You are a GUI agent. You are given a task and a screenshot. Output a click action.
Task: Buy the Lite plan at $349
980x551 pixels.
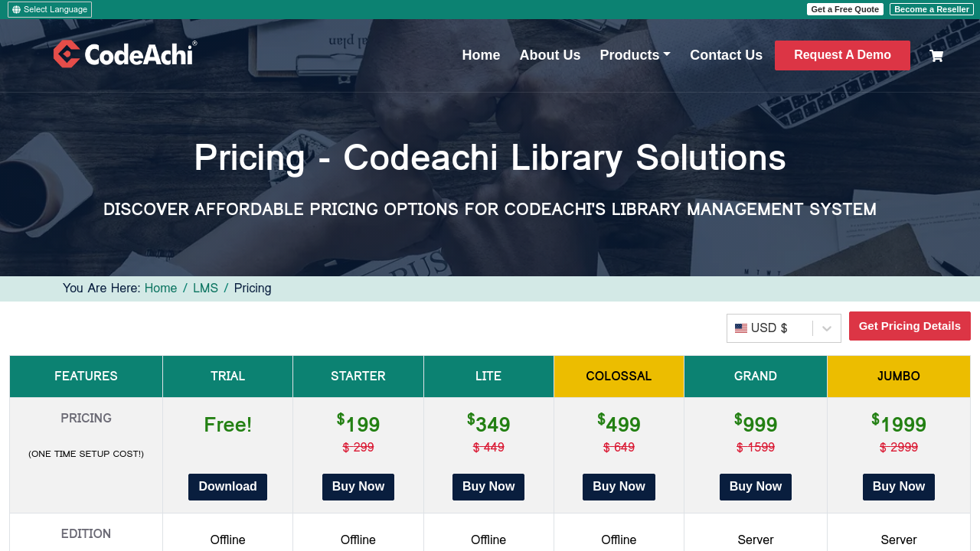(x=488, y=487)
